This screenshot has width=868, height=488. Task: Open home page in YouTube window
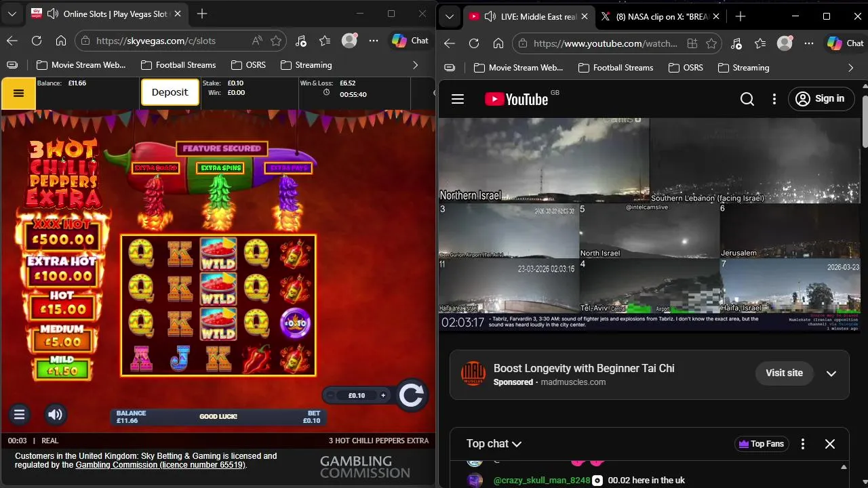(498, 43)
